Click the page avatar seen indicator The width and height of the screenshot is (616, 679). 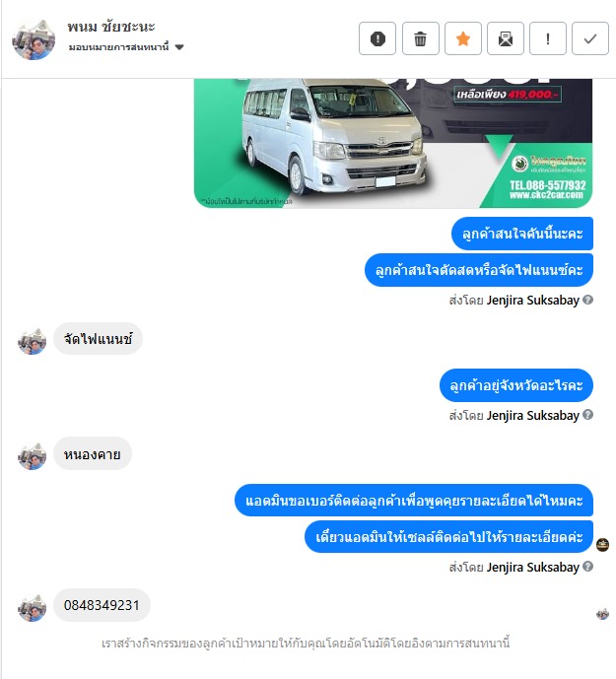pos(602,544)
